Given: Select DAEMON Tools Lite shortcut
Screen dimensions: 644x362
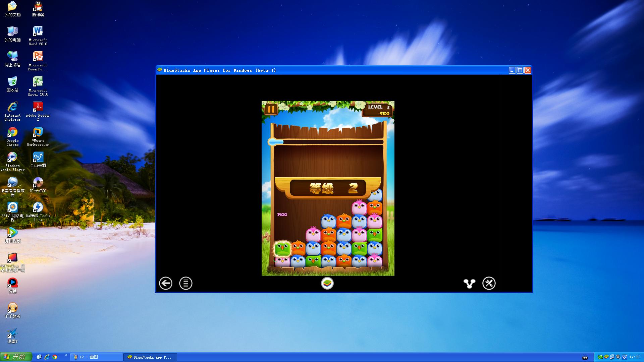Looking at the screenshot, I should click(38, 212).
